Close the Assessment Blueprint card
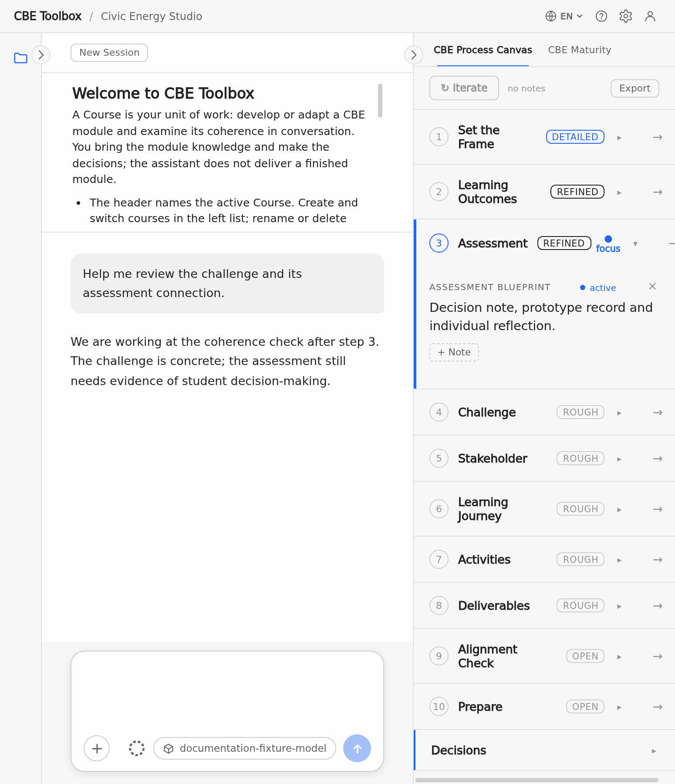This screenshot has width=675, height=784. [x=652, y=286]
